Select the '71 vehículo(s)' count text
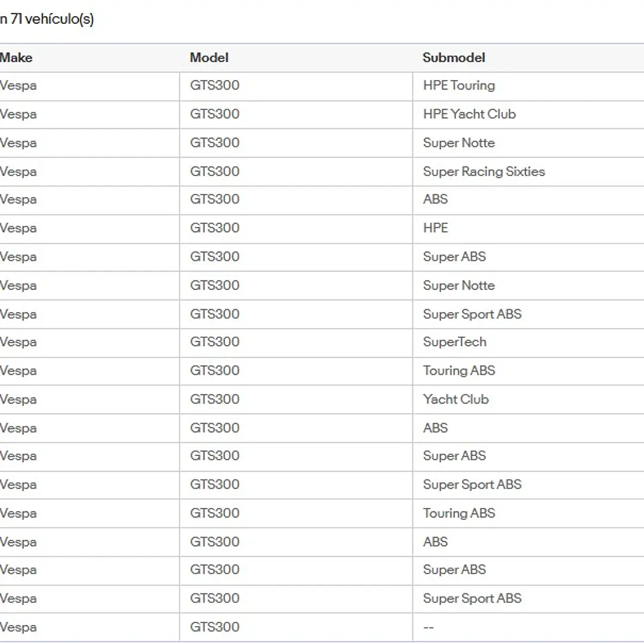The image size is (644, 644). point(52,19)
